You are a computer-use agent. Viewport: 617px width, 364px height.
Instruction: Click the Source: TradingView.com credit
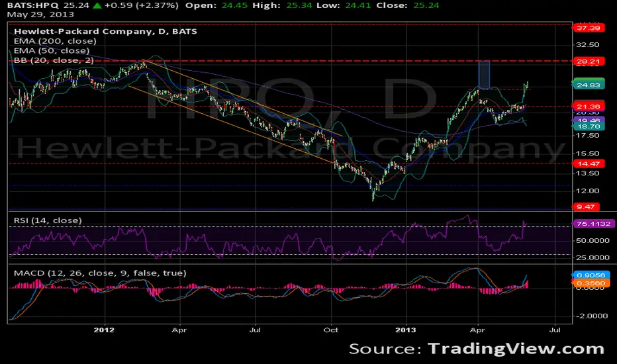point(477,349)
